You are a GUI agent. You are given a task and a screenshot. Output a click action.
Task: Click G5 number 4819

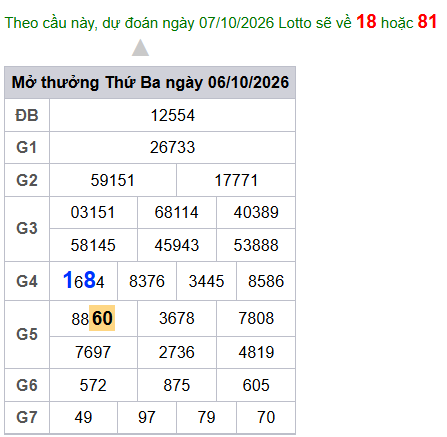tap(256, 352)
